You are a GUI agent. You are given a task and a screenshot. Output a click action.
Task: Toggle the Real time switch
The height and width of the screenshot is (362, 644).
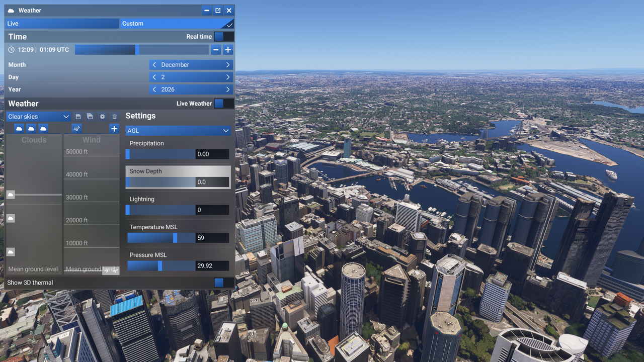click(223, 37)
